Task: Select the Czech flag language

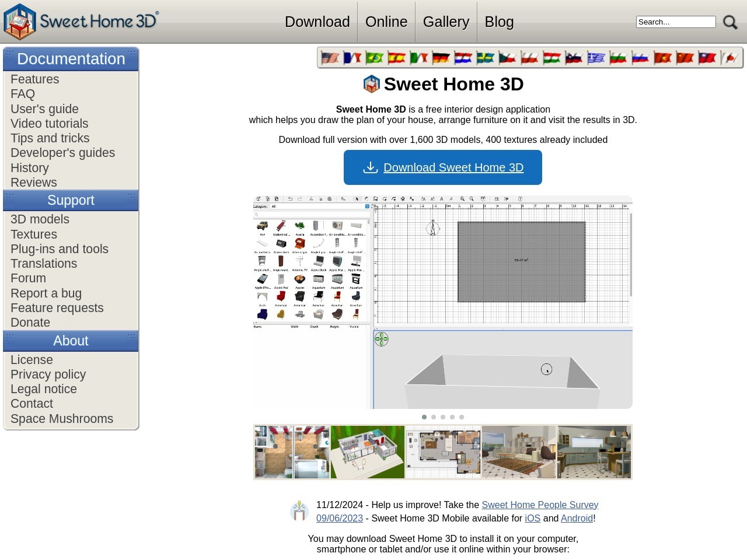Action: pos(508,58)
